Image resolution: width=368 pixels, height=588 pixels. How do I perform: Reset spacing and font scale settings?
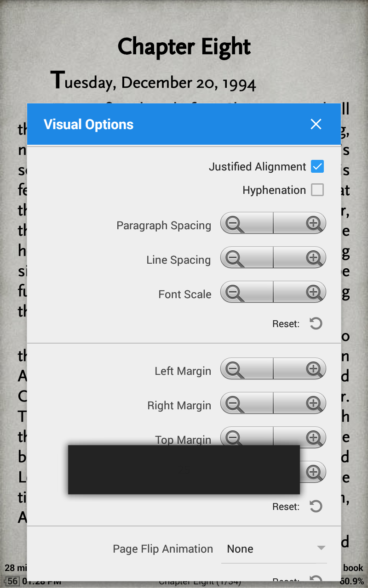[316, 324]
